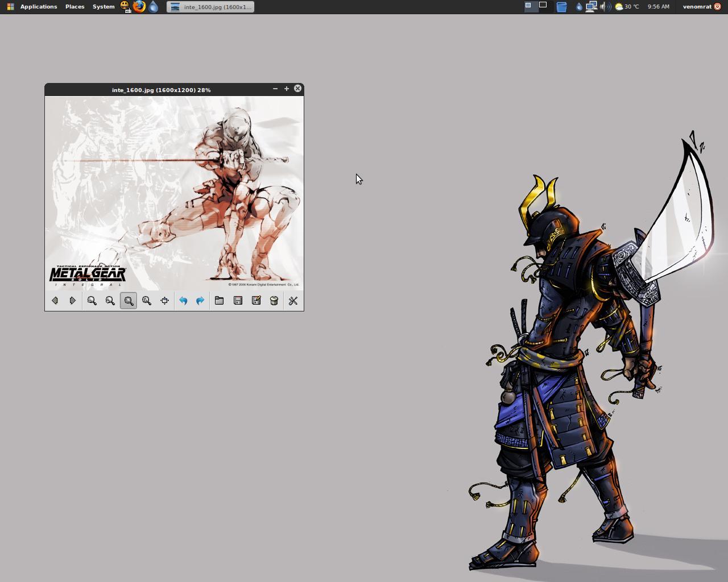Click the water drop tray icon
Viewport: 728px width, 582px height.
[x=579, y=7]
